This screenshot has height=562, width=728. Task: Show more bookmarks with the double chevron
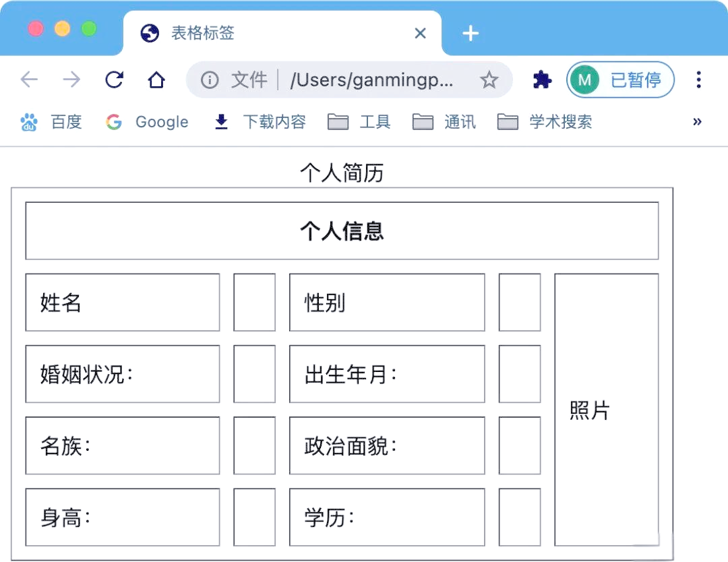(697, 121)
